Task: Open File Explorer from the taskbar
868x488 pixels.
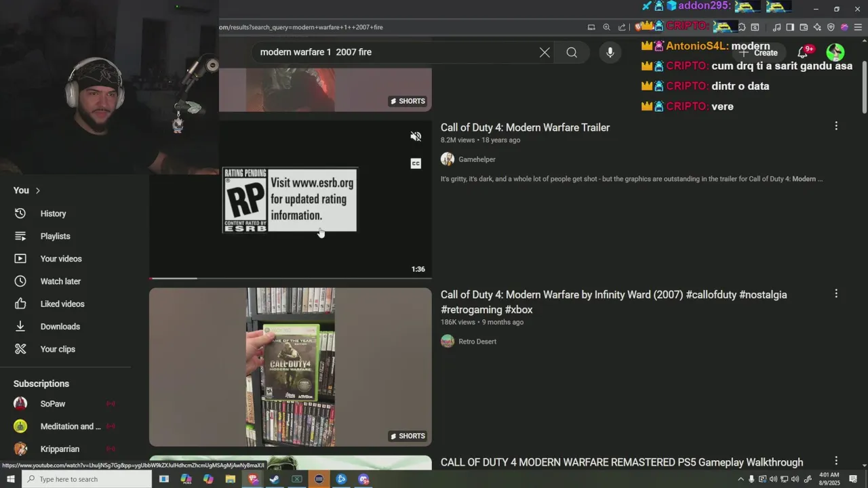Action: point(230,479)
